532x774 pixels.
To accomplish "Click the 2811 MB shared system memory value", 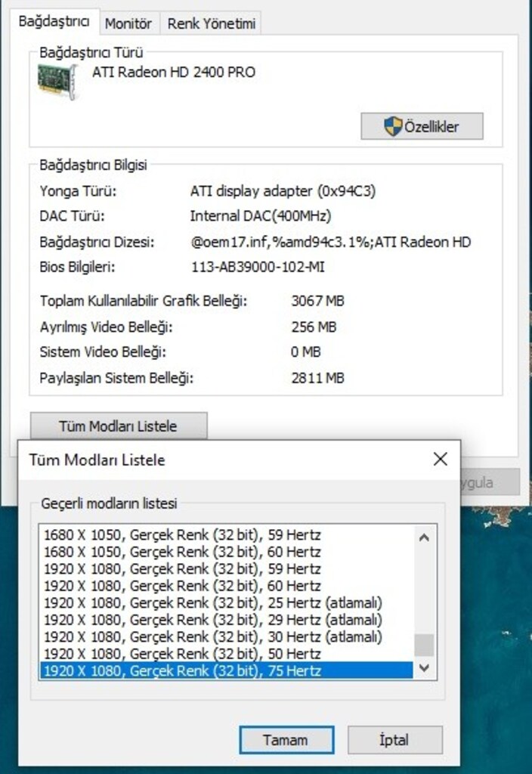I will pos(317,378).
